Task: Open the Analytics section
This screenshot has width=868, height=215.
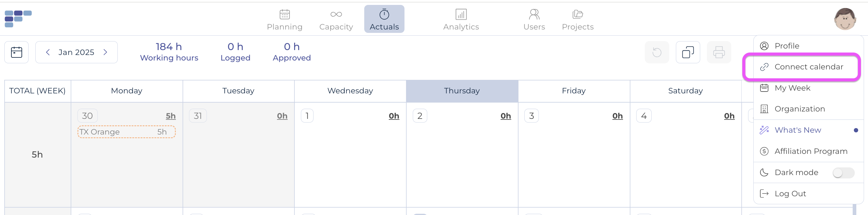Action: (461, 20)
